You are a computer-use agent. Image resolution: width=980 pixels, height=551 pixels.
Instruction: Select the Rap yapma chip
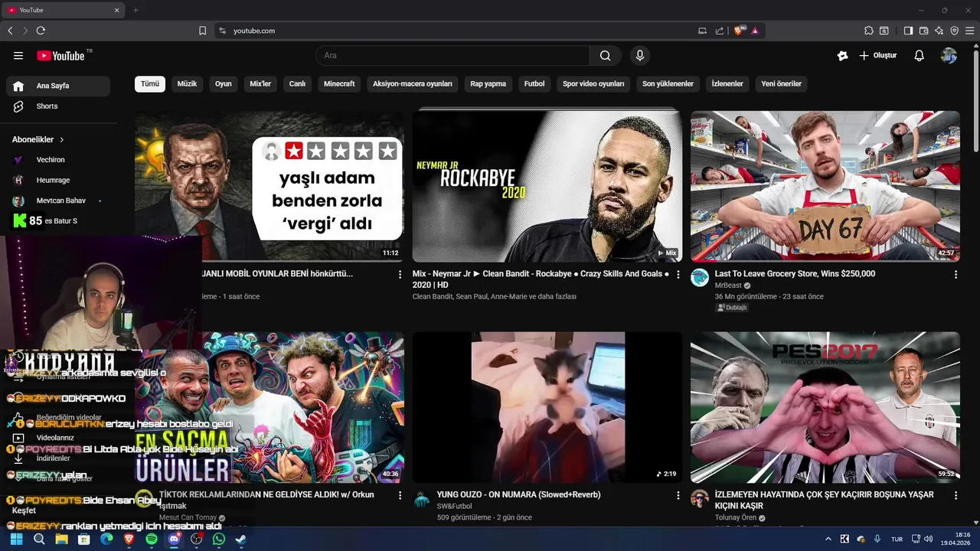coord(488,84)
